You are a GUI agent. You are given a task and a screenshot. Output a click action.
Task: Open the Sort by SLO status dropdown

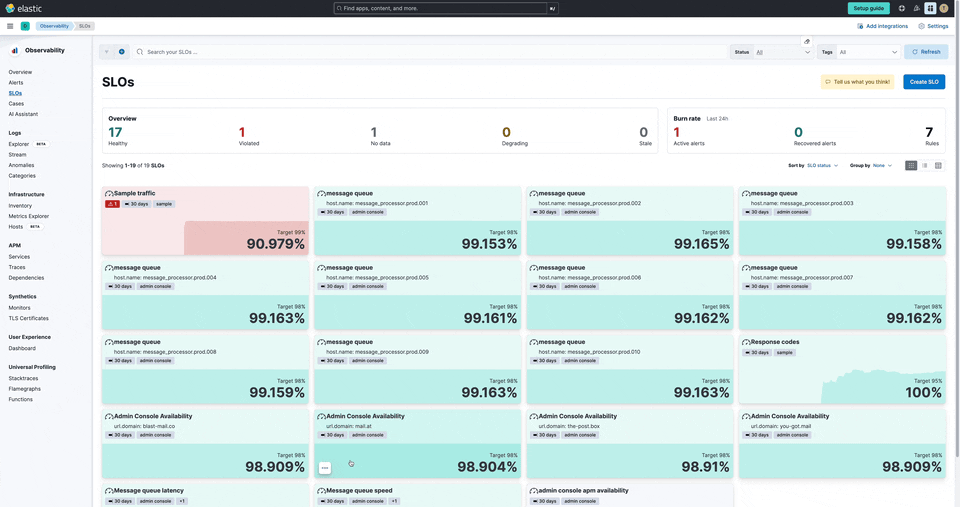click(x=822, y=165)
